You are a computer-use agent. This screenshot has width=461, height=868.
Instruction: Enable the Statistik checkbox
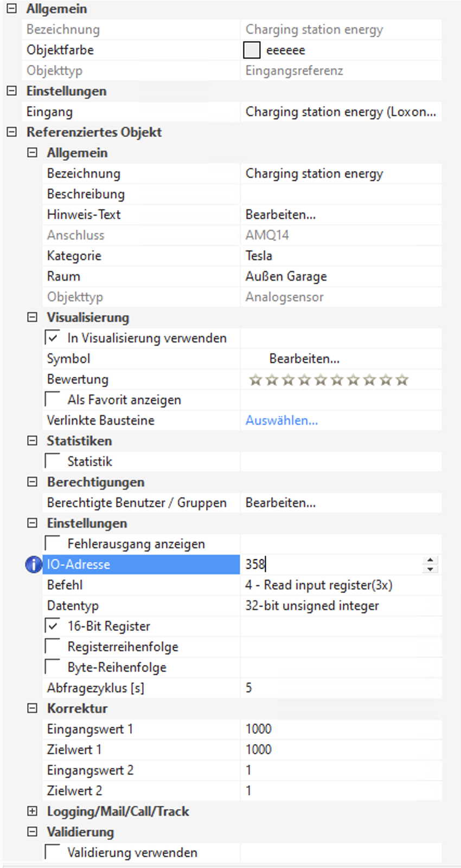(53, 461)
